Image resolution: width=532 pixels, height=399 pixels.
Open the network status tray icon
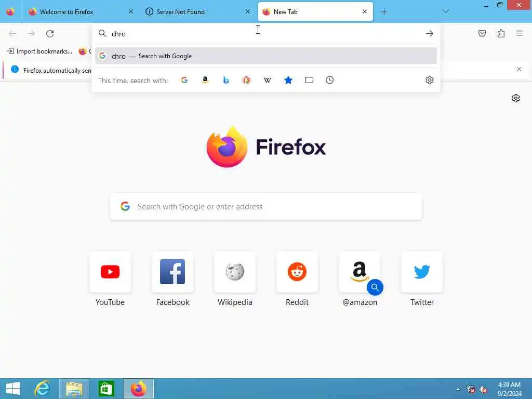click(x=470, y=389)
